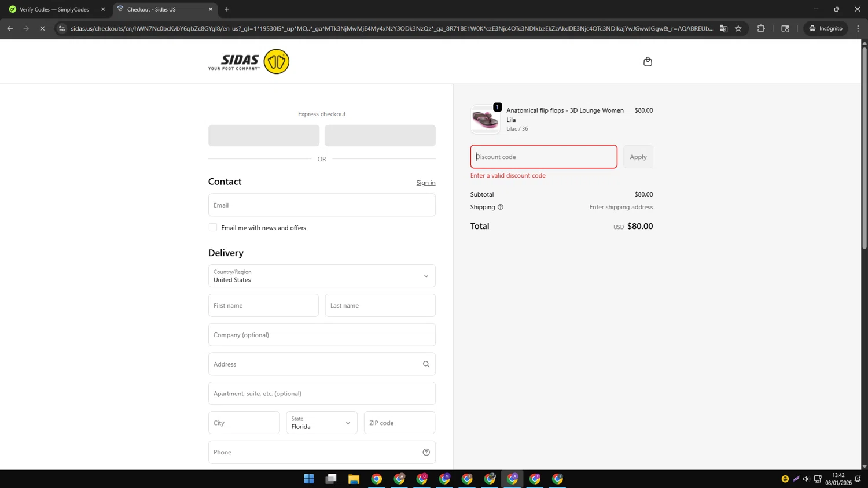Click the Enter shipping address text

point(621,207)
